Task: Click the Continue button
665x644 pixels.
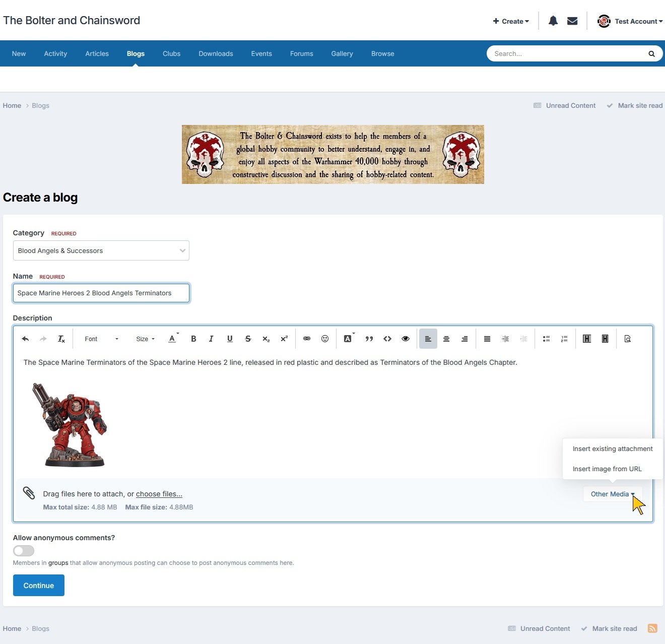Action: coord(39,586)
